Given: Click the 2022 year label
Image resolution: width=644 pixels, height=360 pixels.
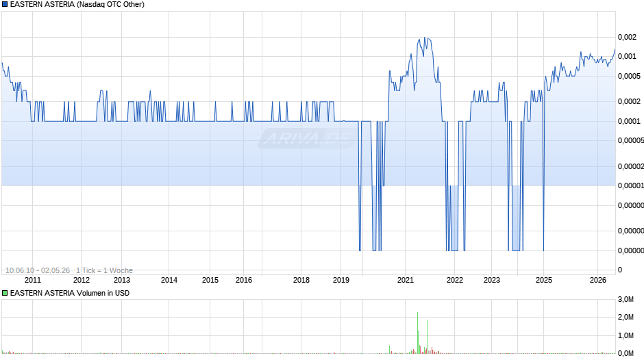Looking at the screenshot, I should (455, 280).
